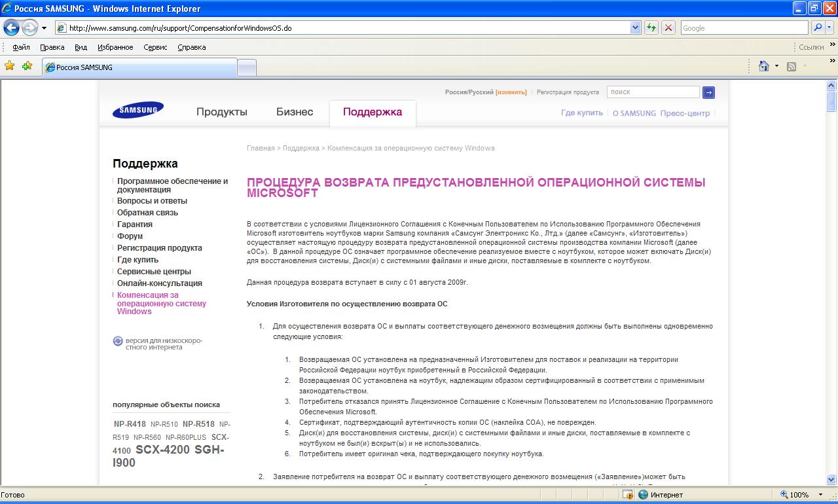Viewport: 838px width, 504px height.
Task: Open Онлайн-консультация sidebar link
Action: pyautogui.click(x=160, y=283)
